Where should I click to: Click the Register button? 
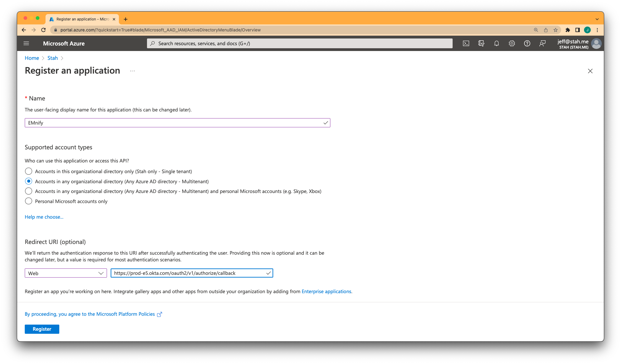(x=42, y=329)
